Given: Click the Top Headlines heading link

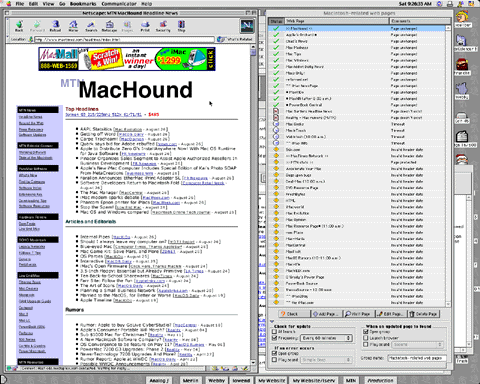Looking at the screenshot, I should [82, 109].
